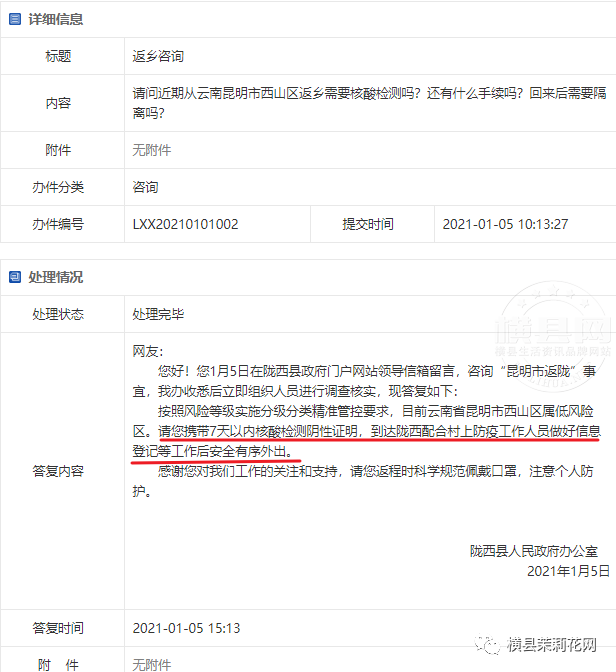Click the 详细信息 section list icon

(x=15, y=19)
